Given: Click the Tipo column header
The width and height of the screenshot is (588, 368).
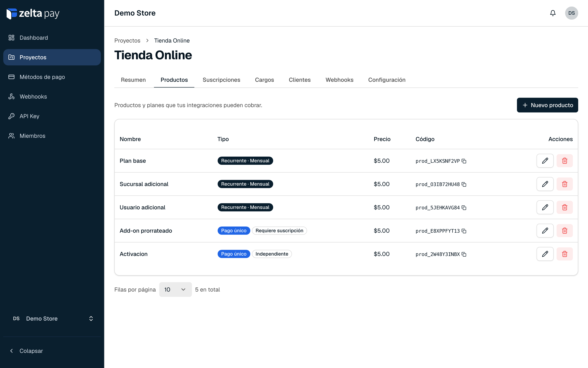Looking at the screenshot, I should point(223,139).
